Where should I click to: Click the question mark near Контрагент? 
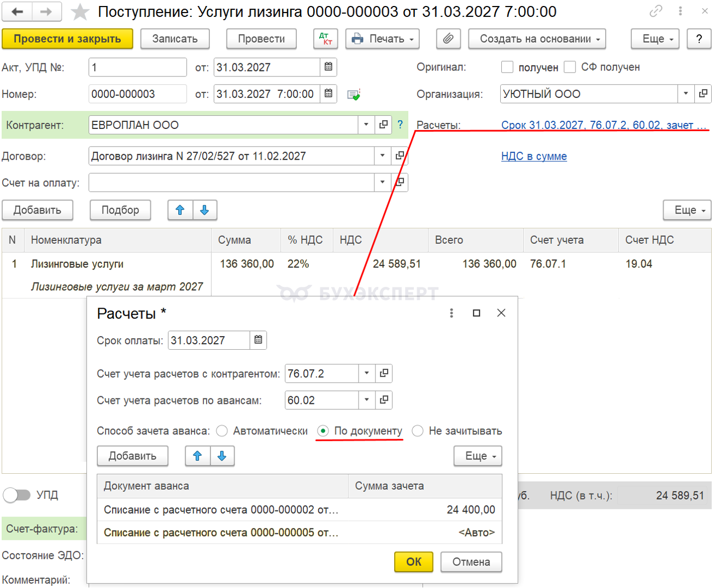point(400,125)
